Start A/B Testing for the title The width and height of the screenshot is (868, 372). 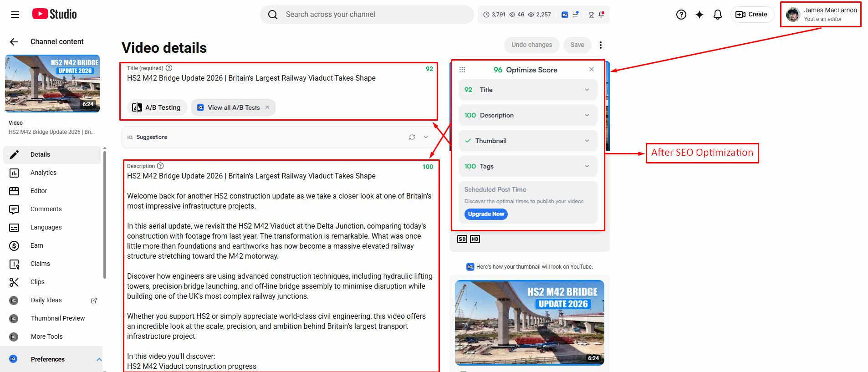[x=157, y=107]
